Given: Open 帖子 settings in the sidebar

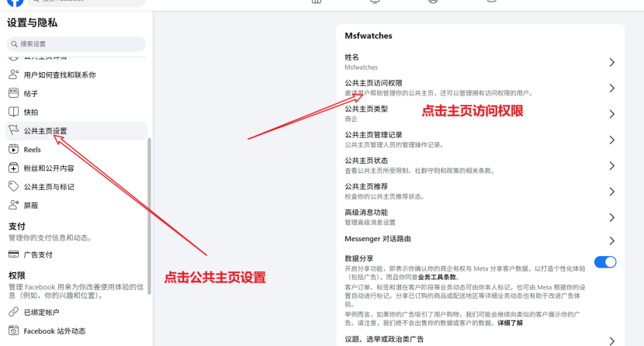Looking at the screenshot, I should click(76, 94).
